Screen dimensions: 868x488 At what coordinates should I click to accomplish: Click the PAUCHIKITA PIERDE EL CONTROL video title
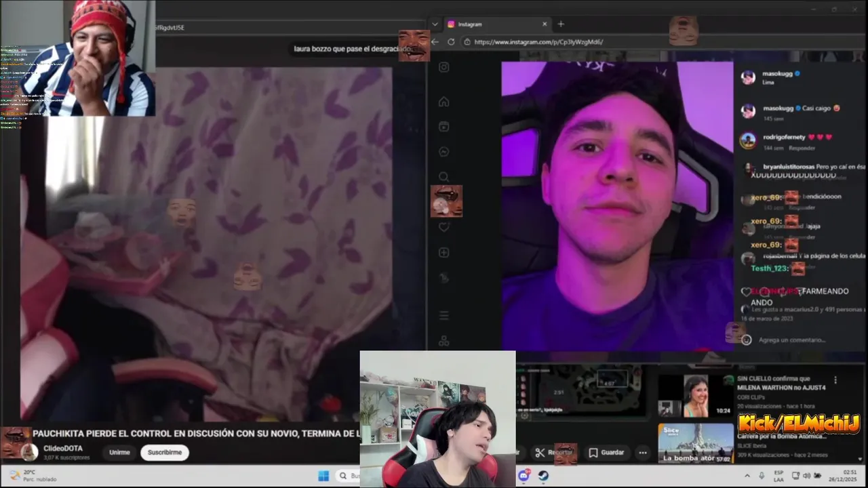(x=196, y=433)
